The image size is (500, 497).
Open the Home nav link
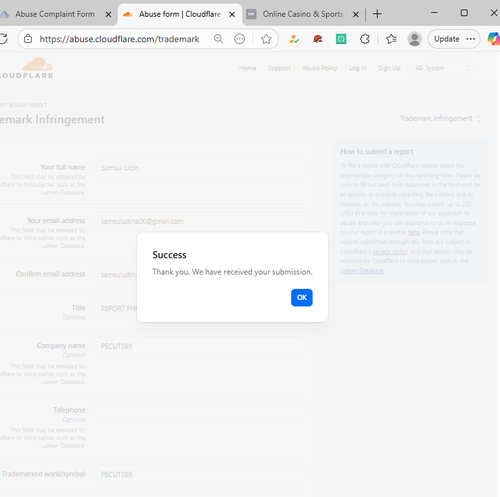click(x=248, y=68)
